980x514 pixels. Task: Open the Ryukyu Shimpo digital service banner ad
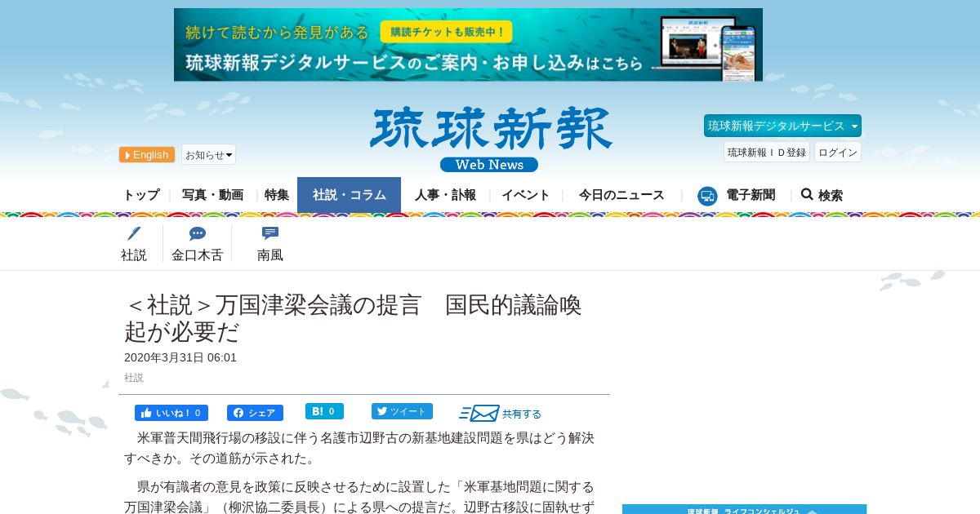468,45
